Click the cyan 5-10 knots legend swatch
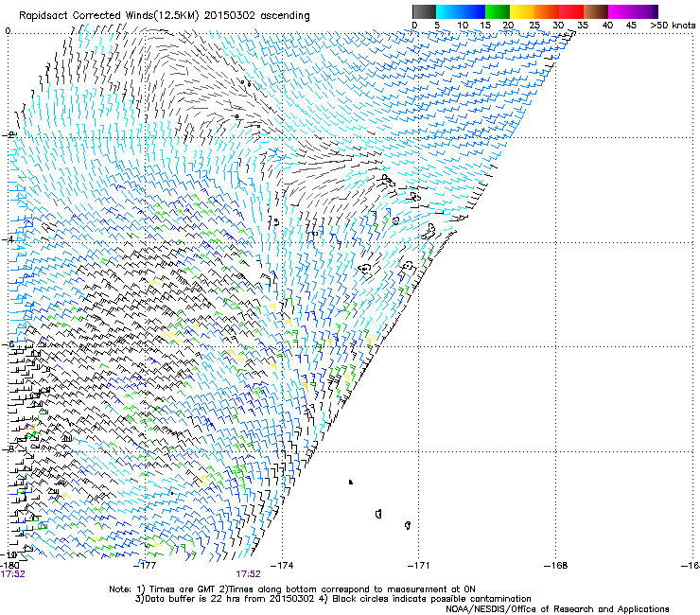700x615 pixels. click(448, 11)
